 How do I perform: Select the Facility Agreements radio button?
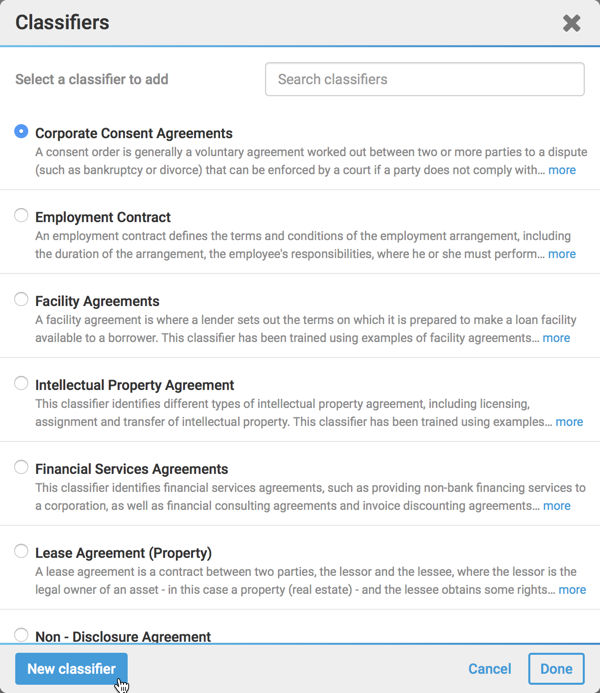coord(21,299)
